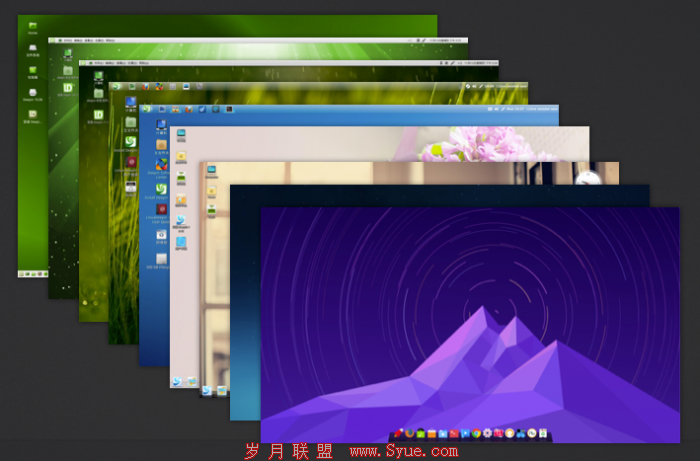700x461 pixels.
Task: Open blue Deepin swirl icon on pink desktop
Action: tap(181, 220)
